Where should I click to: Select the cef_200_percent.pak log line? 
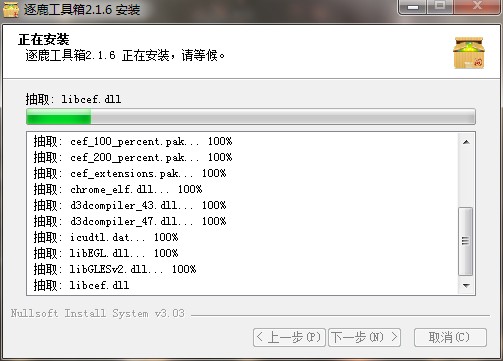click(133, 157)
